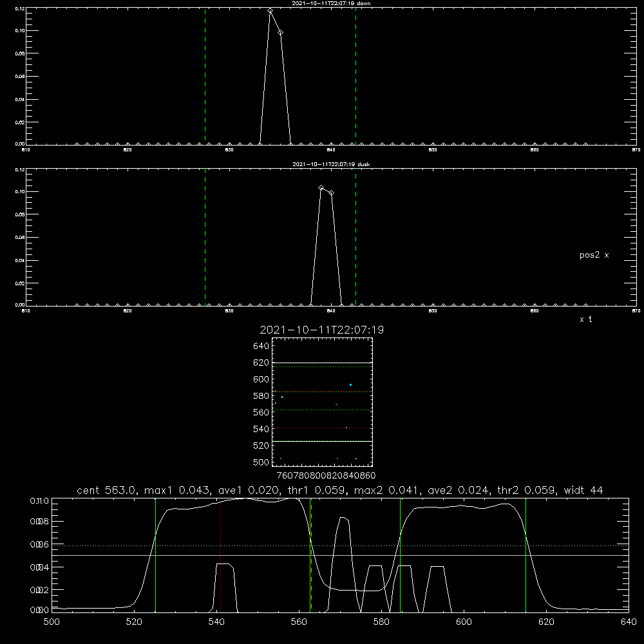The width and height of the screenshot is (644, 644).
Task: Click the '820' x-axis label under dusk plot
Action: click(128, 311)
